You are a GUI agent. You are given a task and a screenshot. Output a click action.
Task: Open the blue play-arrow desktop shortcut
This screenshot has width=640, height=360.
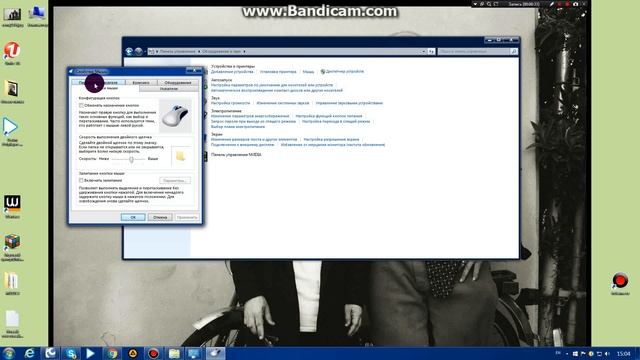tap(11, 131)
